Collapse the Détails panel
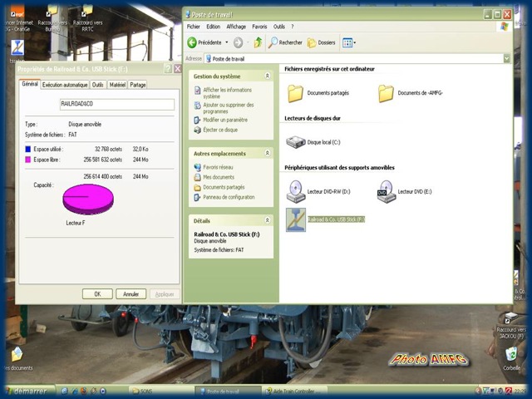 [x=267, y=220]
